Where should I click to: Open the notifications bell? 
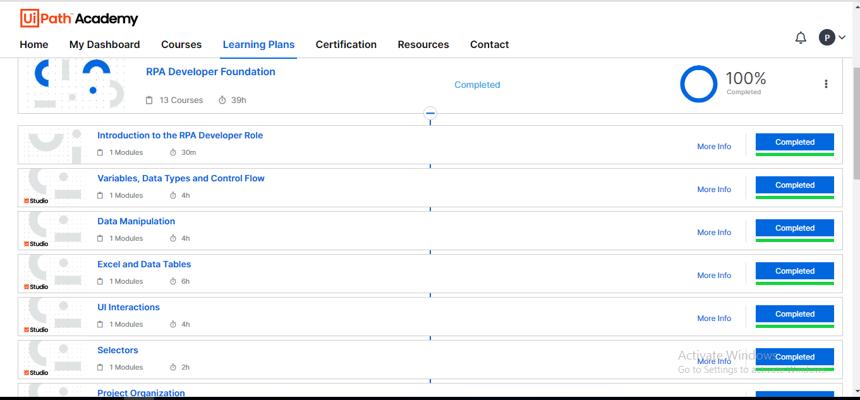(x=800, y=38)
